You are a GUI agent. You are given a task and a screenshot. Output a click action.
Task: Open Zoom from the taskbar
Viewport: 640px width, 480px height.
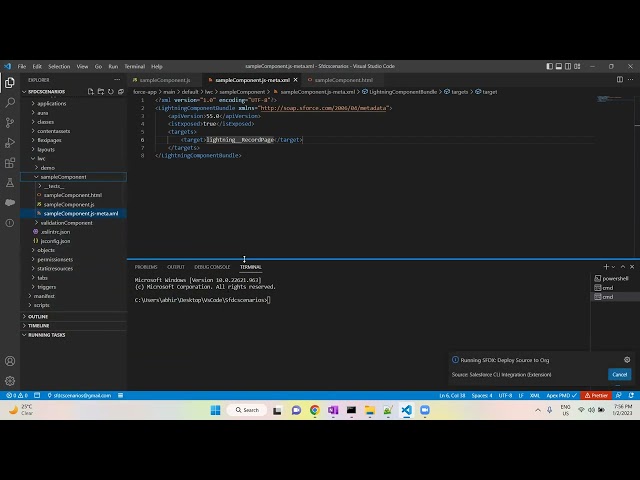point(425,410)
